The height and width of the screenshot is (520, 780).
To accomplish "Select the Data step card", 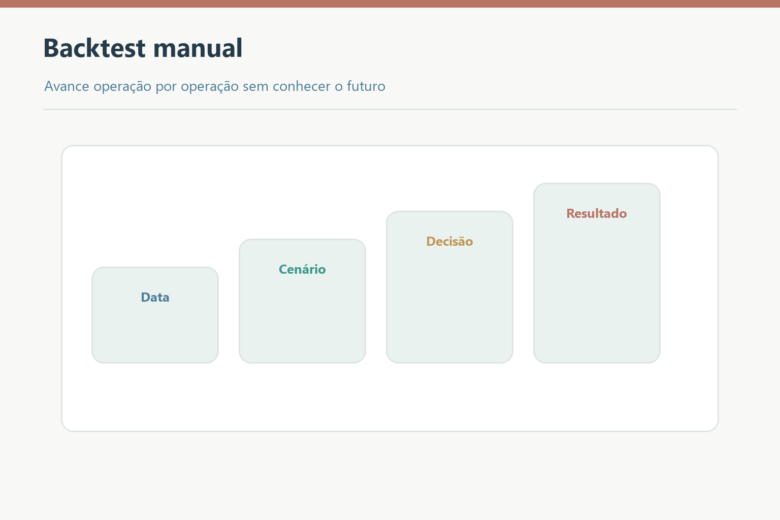I will click(x=155, y=315).
